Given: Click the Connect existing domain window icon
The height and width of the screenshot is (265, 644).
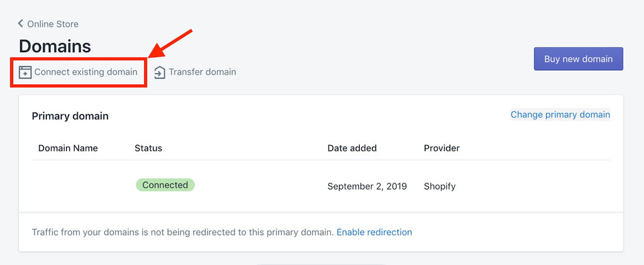Looking at the screenshot, I should (x=25, y=72).
